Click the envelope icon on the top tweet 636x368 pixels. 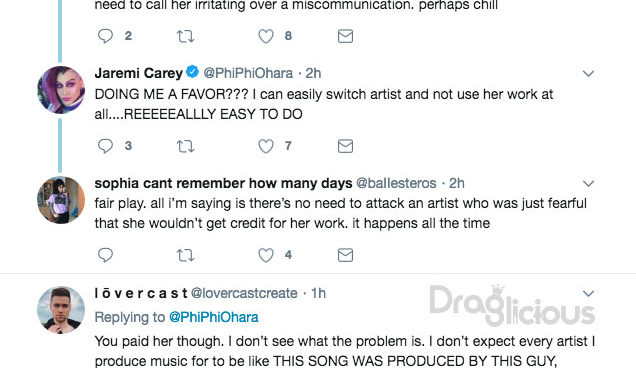tap(345, 36)
